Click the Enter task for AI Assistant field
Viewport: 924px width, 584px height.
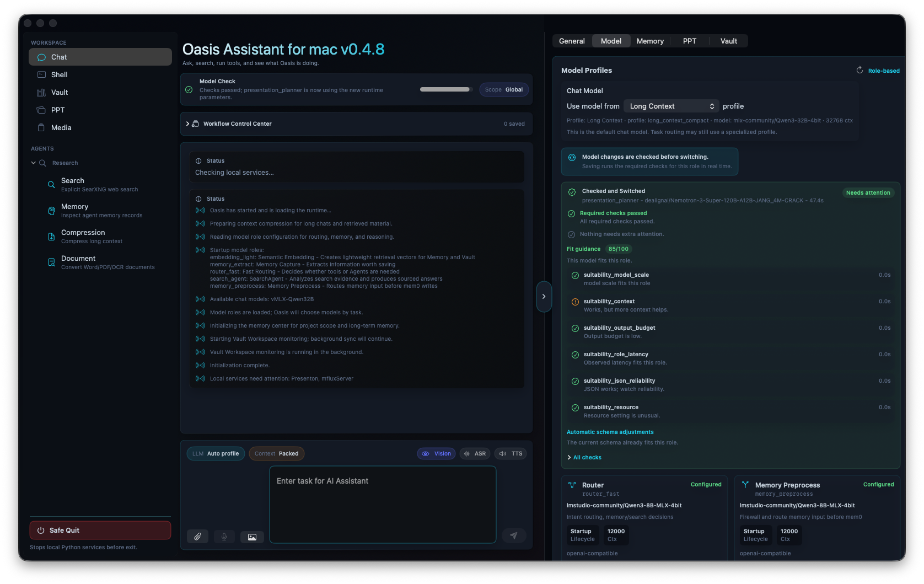click(383, 504)
